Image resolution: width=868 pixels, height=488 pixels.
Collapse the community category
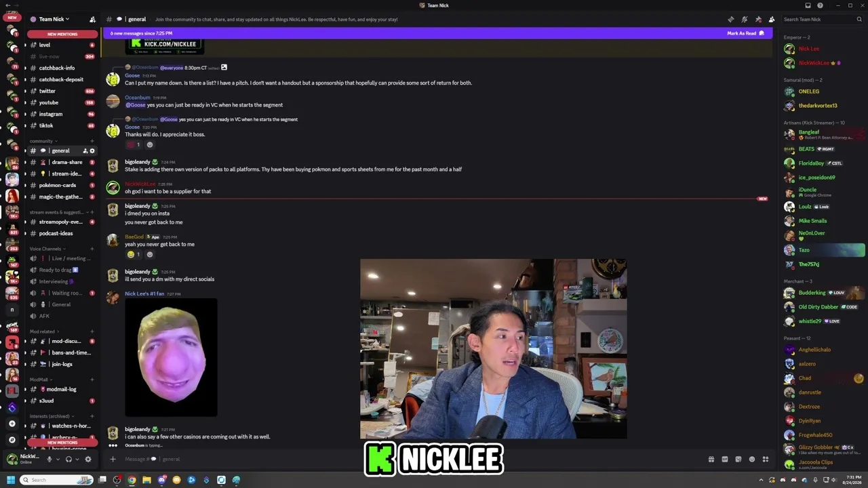click(x=42, y=141)
